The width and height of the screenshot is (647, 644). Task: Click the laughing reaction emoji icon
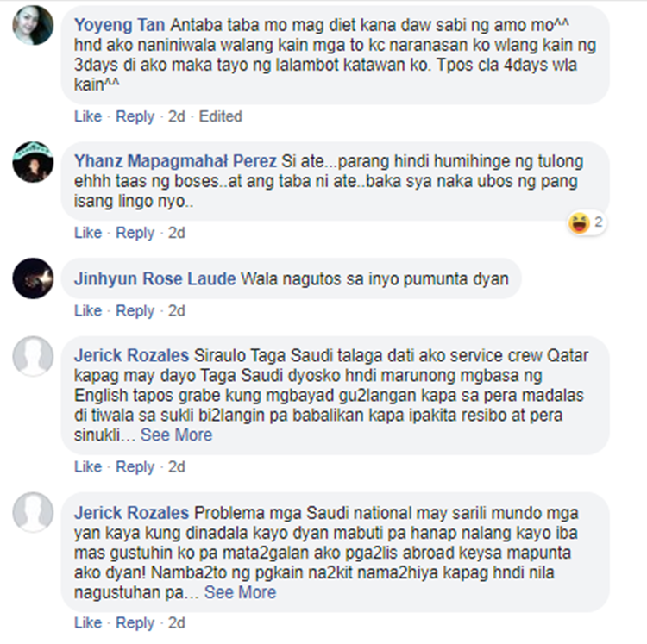tap(579, 223)
